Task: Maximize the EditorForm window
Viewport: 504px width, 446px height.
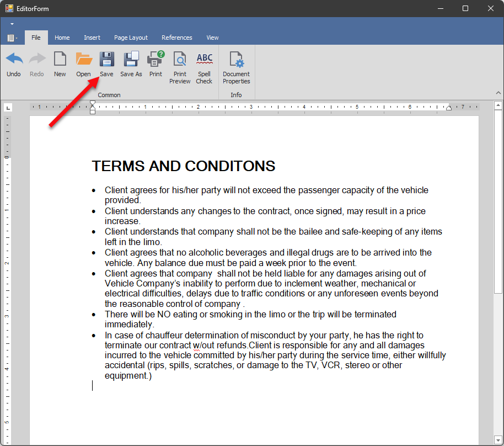Action: 465,8
